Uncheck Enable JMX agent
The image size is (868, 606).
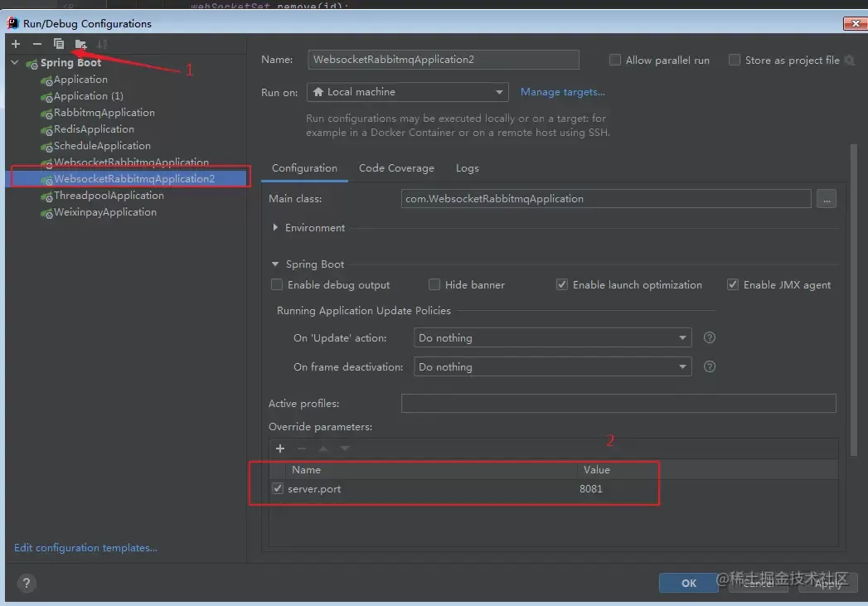coord(732,284)
